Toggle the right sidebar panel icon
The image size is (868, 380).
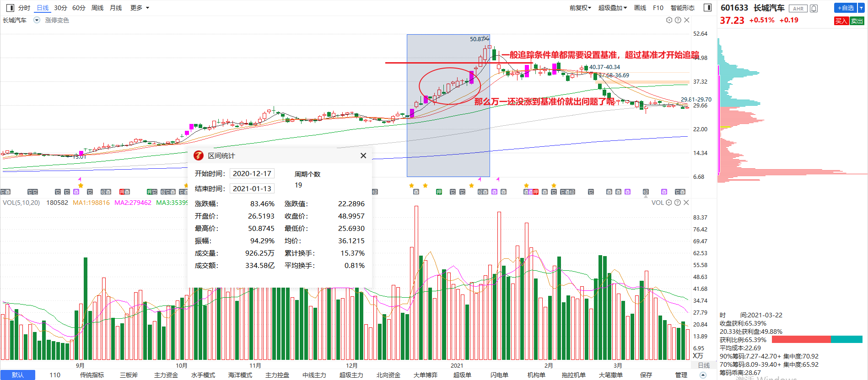point(707,8)
